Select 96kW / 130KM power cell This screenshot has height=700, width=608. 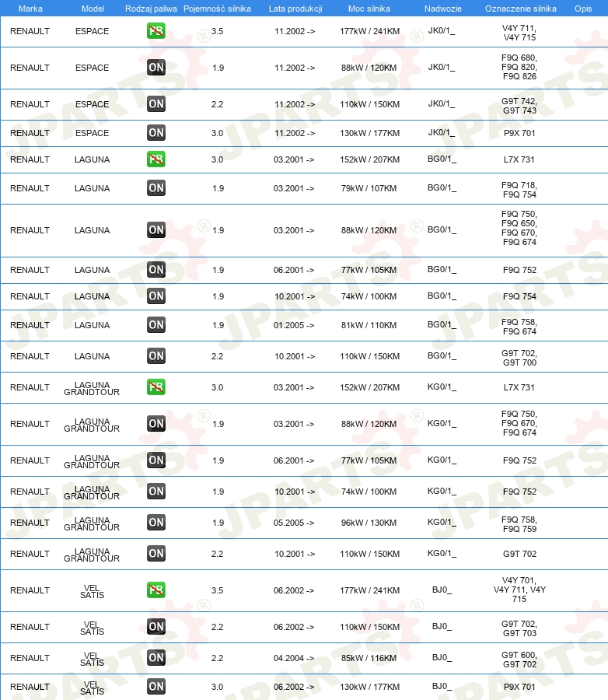[x=369, y=523]
